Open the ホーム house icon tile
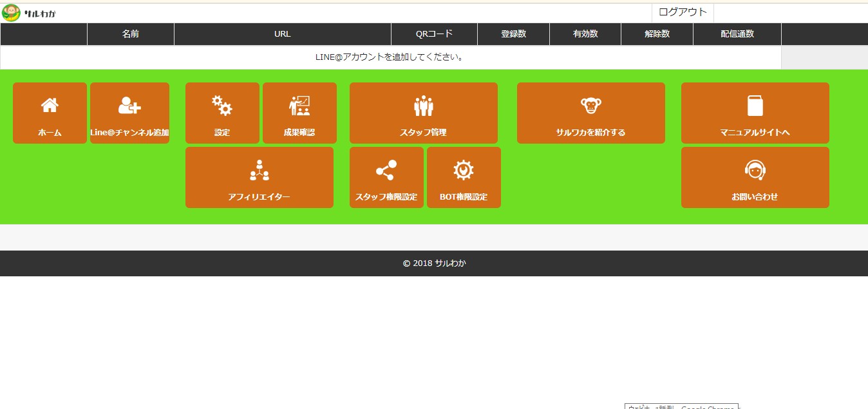 point(50,113)
